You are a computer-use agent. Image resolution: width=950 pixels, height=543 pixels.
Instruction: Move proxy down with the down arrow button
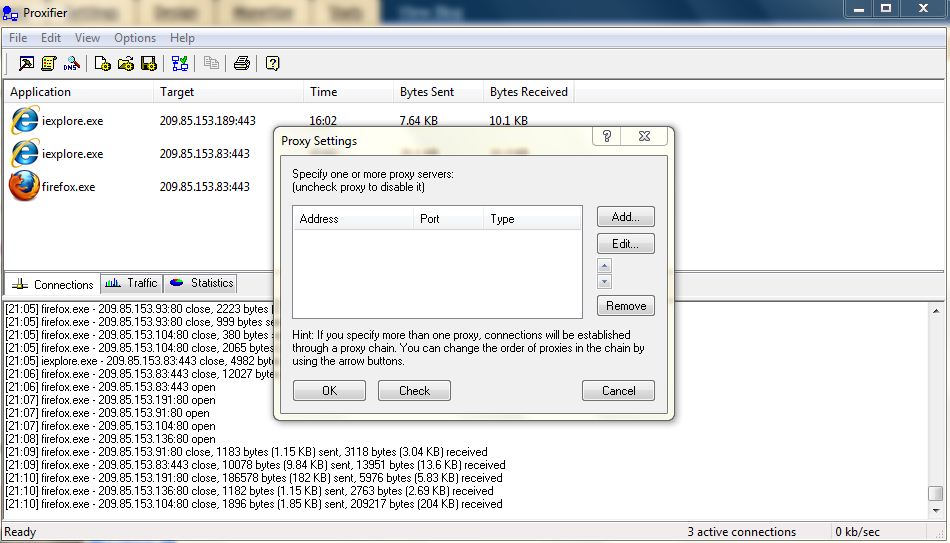pos(604,282)
